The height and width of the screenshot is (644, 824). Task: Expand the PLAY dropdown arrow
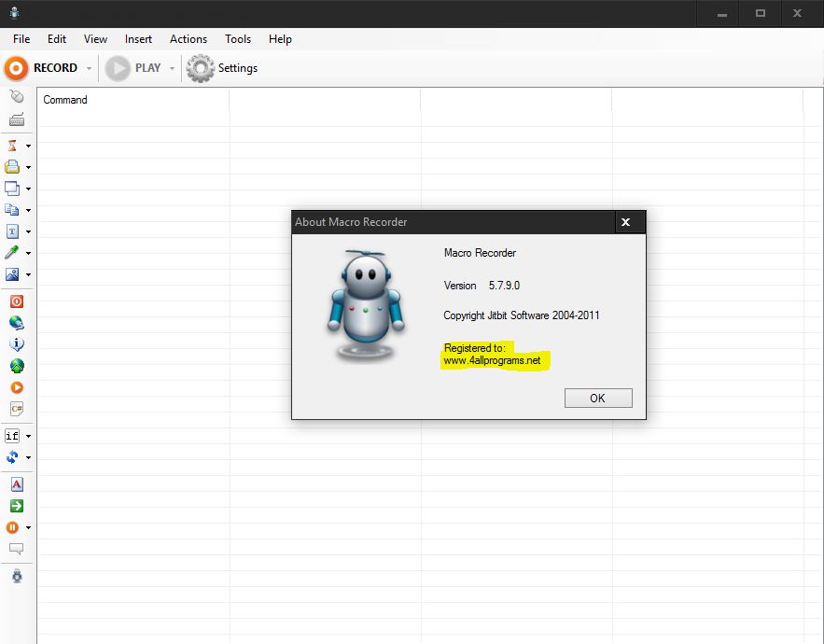tap(172, 68)
